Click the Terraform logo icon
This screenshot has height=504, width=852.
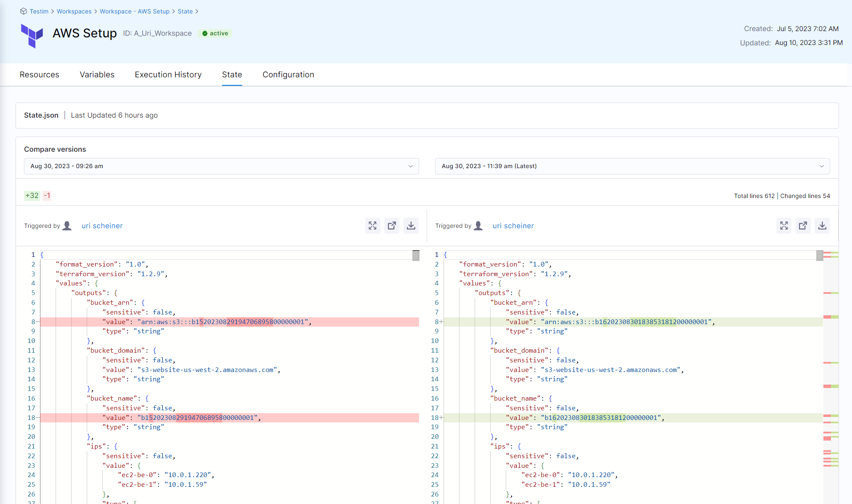pos(32,36)
